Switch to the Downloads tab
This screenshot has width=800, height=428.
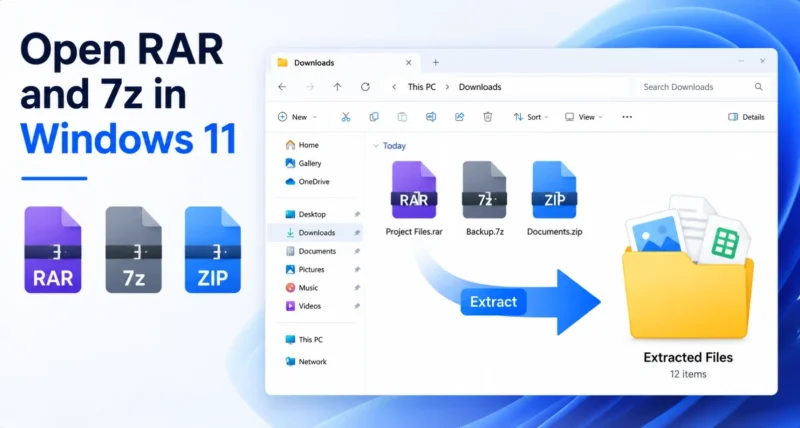point(345,63)
